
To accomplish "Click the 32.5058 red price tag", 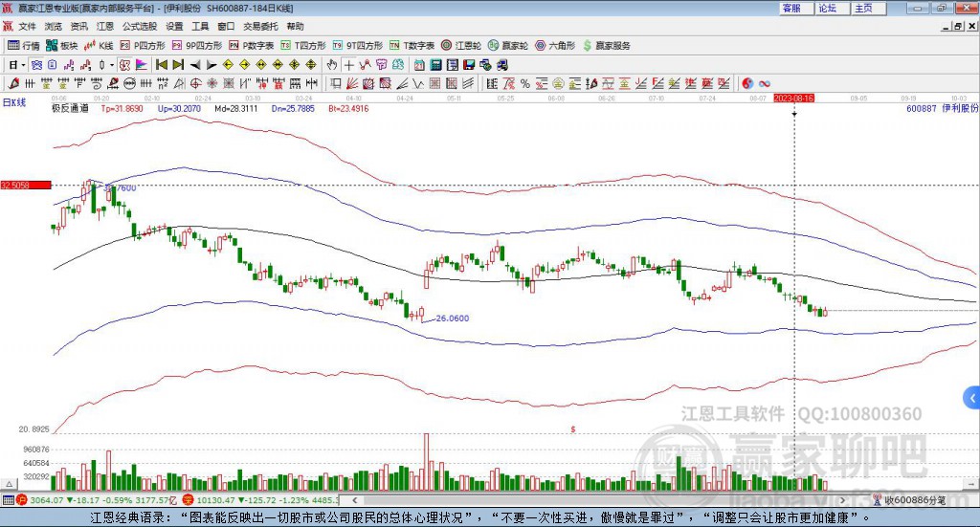I will tap(26, 185).
